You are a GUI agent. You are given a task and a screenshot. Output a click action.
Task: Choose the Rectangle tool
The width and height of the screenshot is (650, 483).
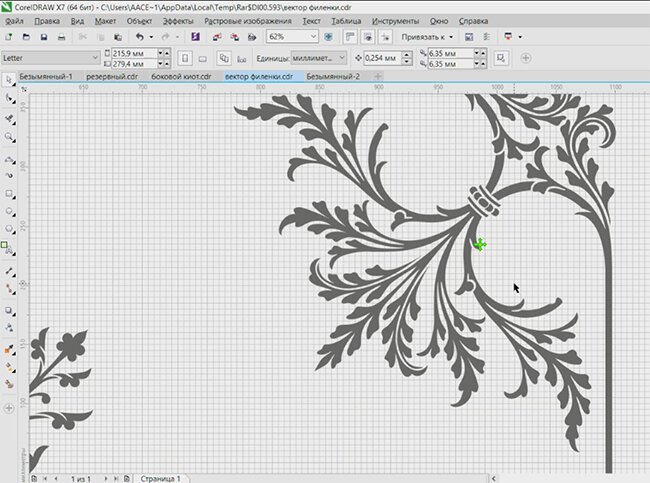9,193
